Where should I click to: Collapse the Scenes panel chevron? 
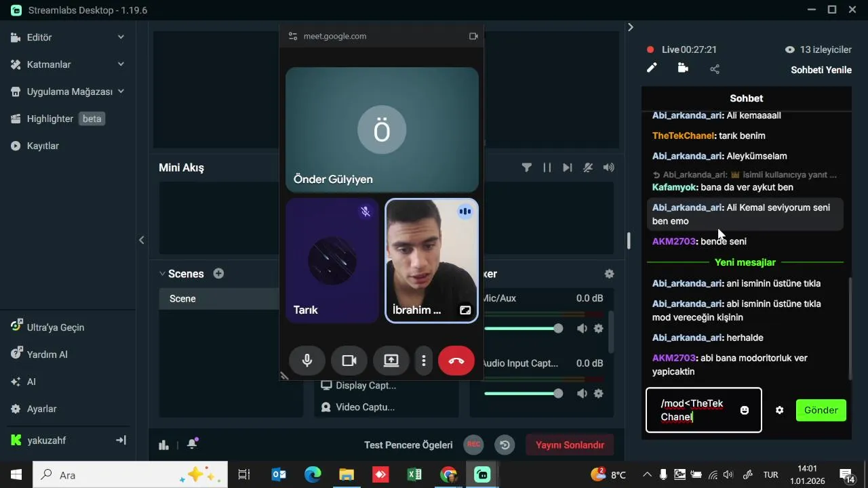click(x=162, y=274)
